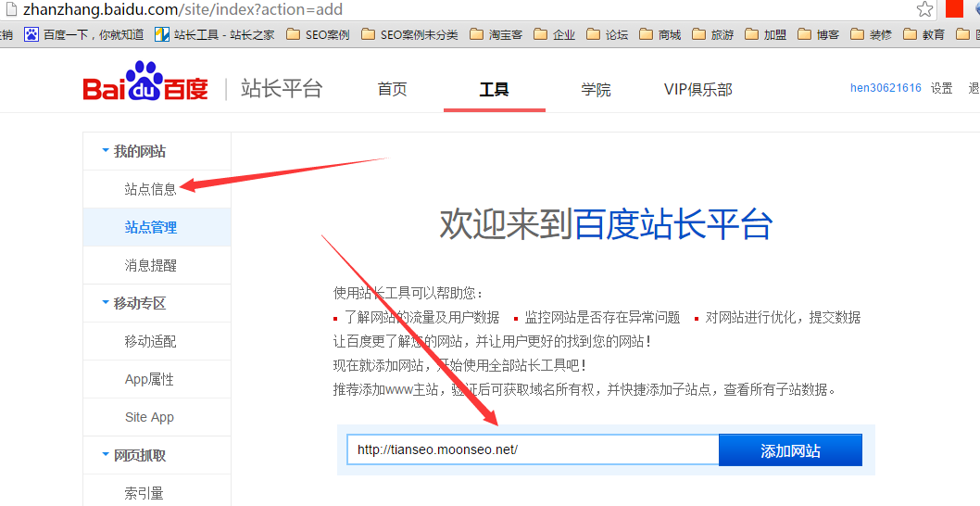Open 索引量 in sidebar
980x506 pixels.
144,494
